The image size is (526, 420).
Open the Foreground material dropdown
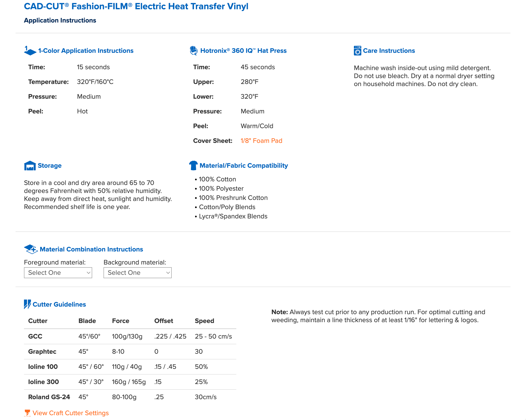[58, 272]
